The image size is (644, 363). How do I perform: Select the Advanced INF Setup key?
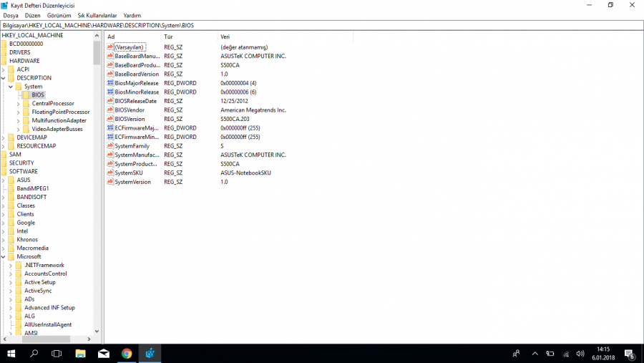[x=49, y=307]
